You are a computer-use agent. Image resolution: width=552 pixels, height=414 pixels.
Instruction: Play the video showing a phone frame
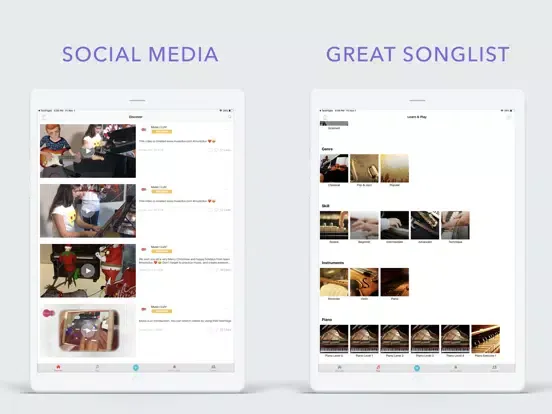pos(88,331)
